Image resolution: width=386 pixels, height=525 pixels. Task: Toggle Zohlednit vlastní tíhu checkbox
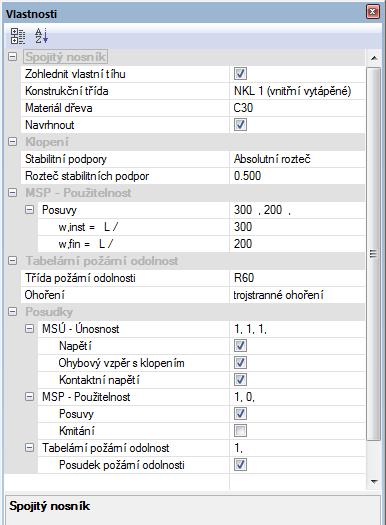click(x=240, y=74)
